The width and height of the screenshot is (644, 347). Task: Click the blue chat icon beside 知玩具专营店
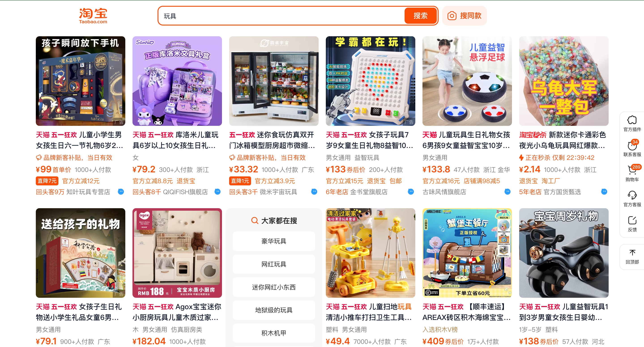tap(121, 192)
